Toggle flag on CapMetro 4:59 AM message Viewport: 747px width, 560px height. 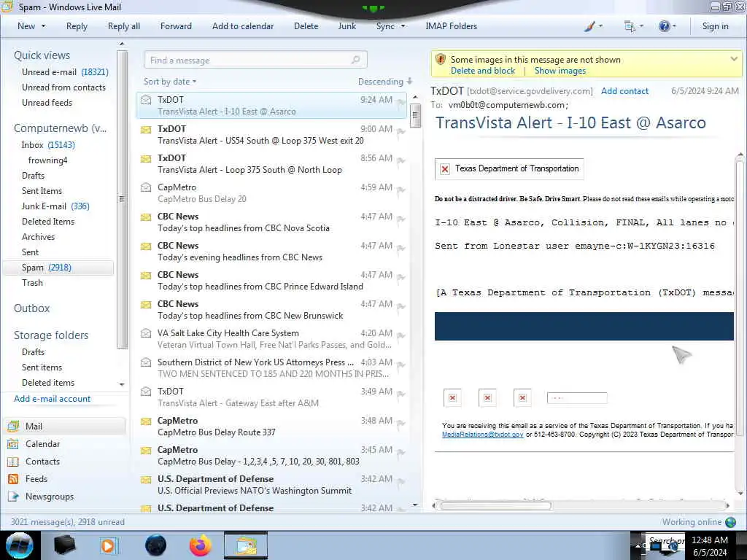(401, 190)
